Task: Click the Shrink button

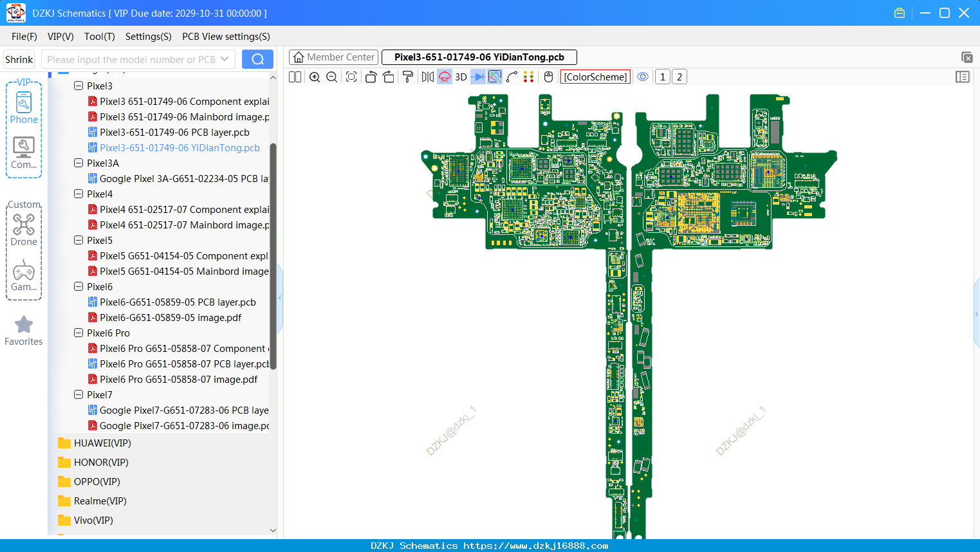Action: point(19,59)
